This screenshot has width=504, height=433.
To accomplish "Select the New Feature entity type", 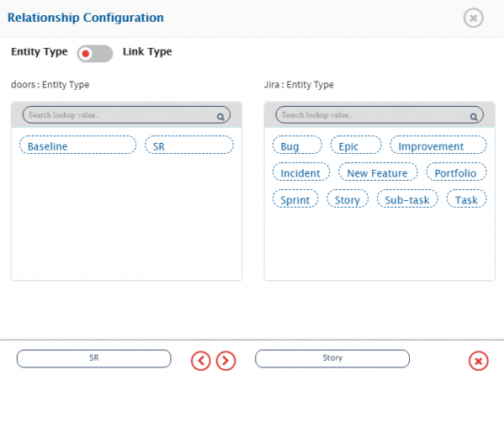I will (x=377, y=172).
